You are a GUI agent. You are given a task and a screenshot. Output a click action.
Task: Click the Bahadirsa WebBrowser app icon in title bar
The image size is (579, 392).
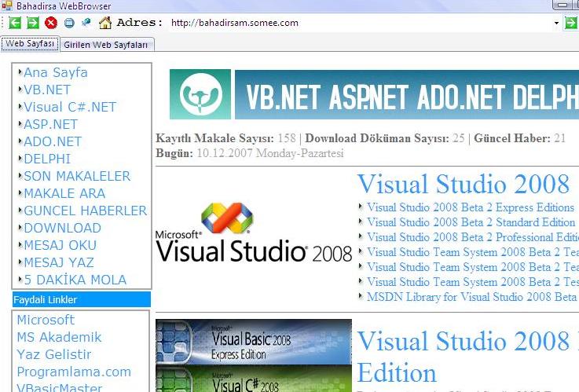tap(6, 6)
